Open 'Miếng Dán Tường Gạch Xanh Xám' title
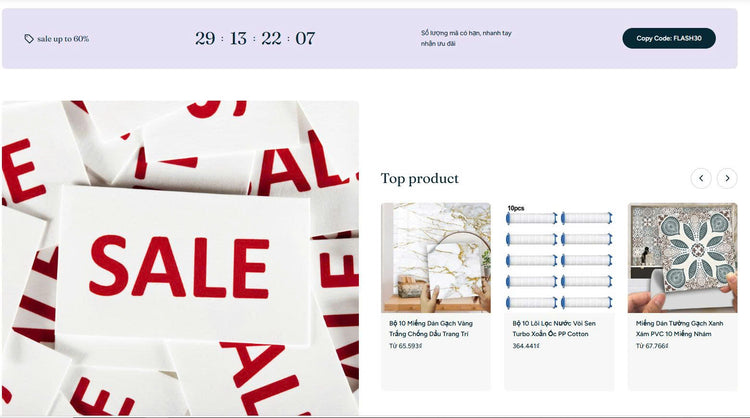The width and height of the screenshot is (750, 418). 679,329
